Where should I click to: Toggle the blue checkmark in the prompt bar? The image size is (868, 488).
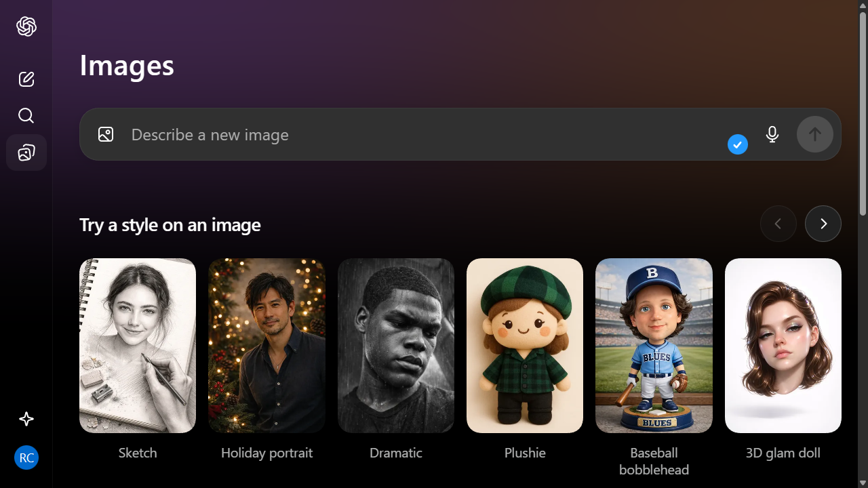(x=737, y=144)
